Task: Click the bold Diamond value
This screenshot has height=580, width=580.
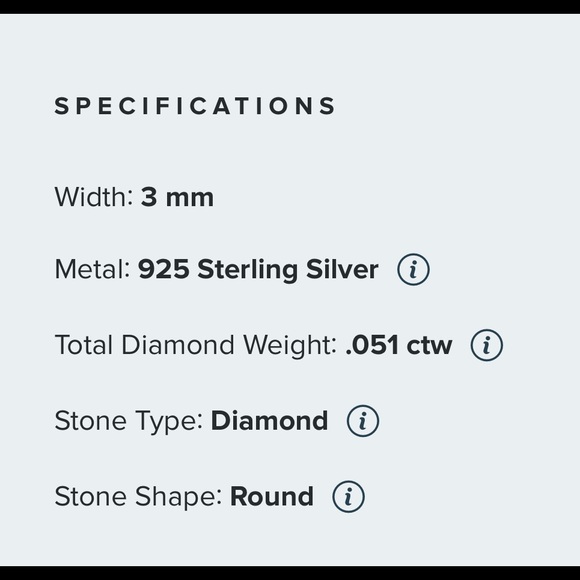Action: tap(269, 421)
